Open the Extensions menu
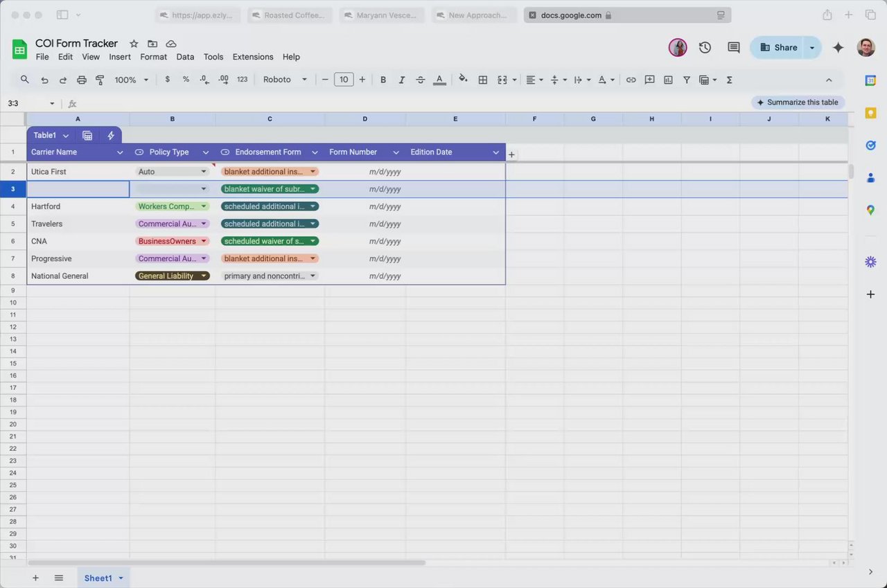The height and width of the screenshot is (588, 887). (253, 57)
